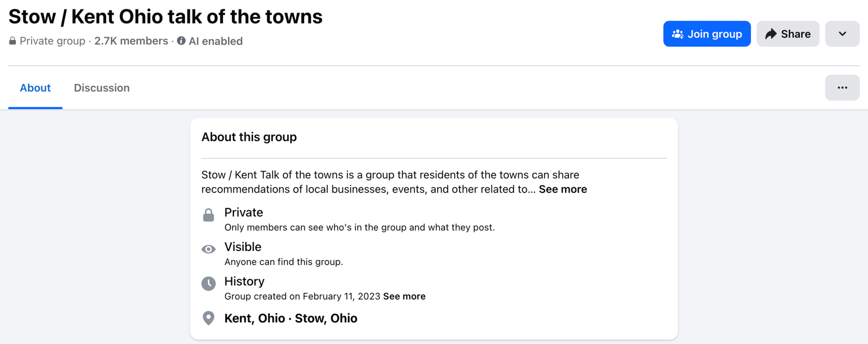Image resolution: width=868 pixels, height=344 pixels.
Task: Click the Share button
Action: coord(788,34)
